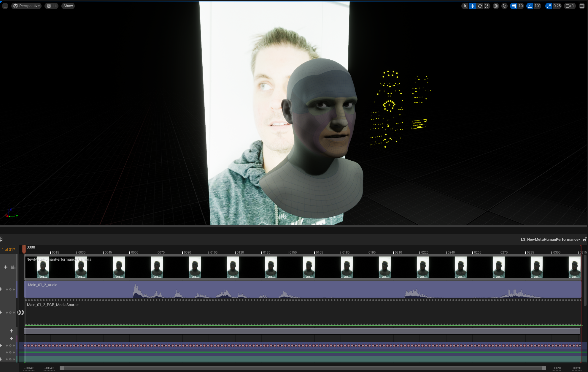588x372 pixels.
Task: Open the rotation snap 10° dropdown
Action: 537,6
